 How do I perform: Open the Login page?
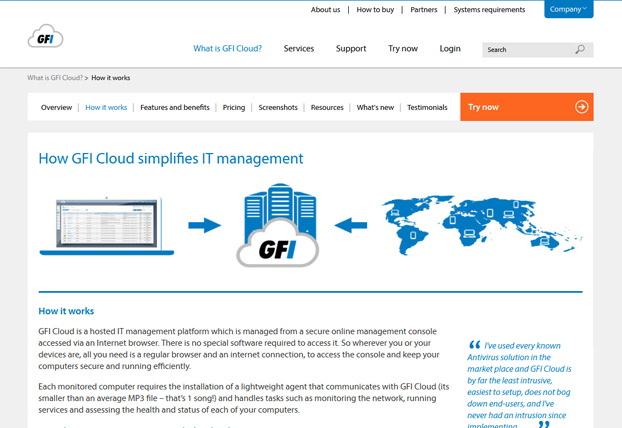pos(450,48)
